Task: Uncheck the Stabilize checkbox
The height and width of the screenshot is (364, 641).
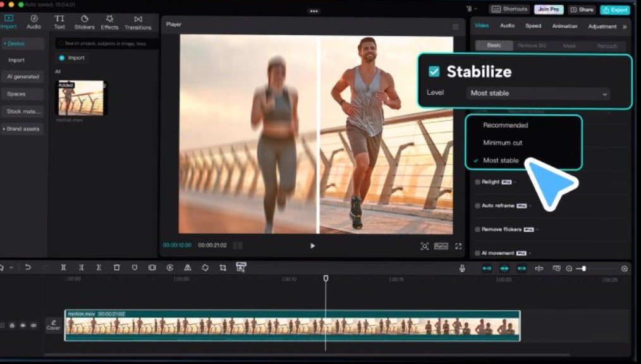Action: coord(434,71)
